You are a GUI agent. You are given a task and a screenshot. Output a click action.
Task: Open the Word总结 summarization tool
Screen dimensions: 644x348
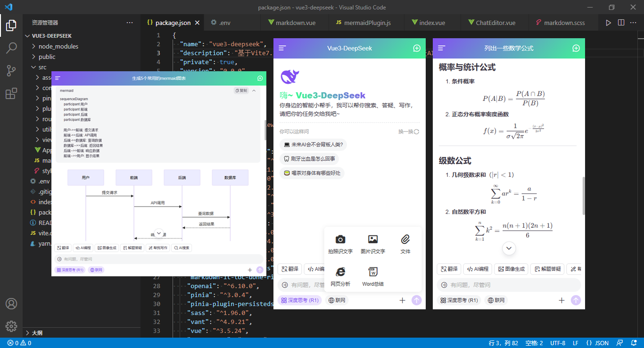[372, 275]
